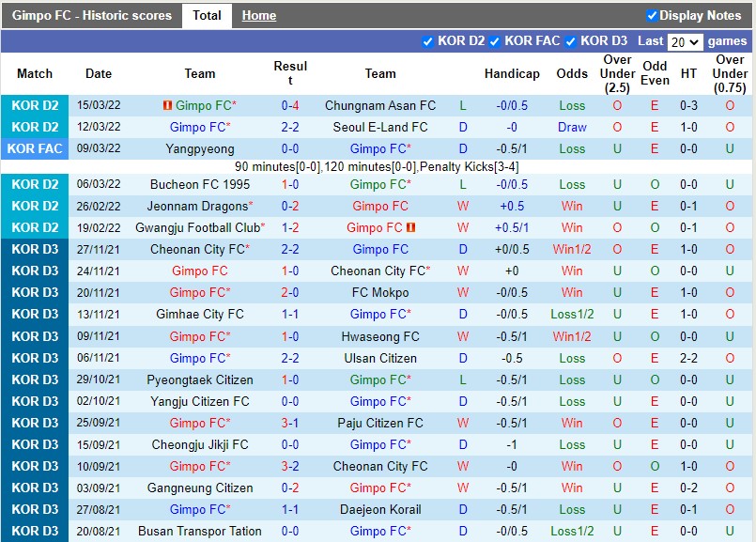Click HT score 0-2 in Gangneung Citizen row
Viewport: 756px width, 542px height.
tap(688, 488)
